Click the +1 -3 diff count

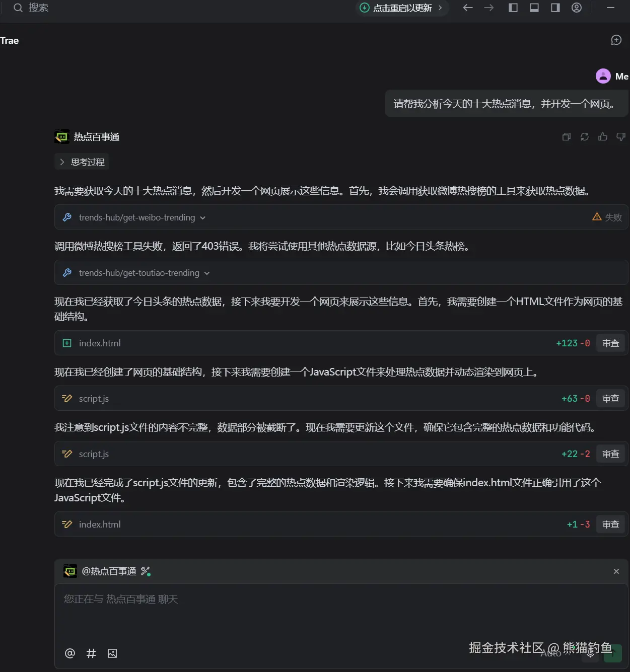[578, 525]
